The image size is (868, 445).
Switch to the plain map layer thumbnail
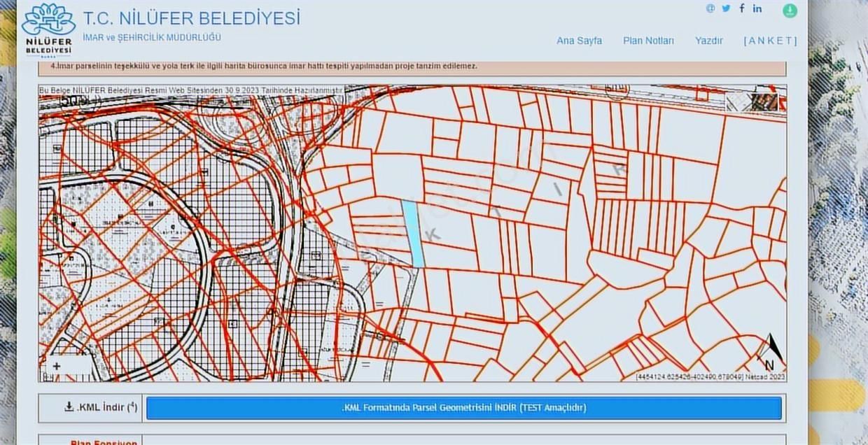(x=738, y=102)
